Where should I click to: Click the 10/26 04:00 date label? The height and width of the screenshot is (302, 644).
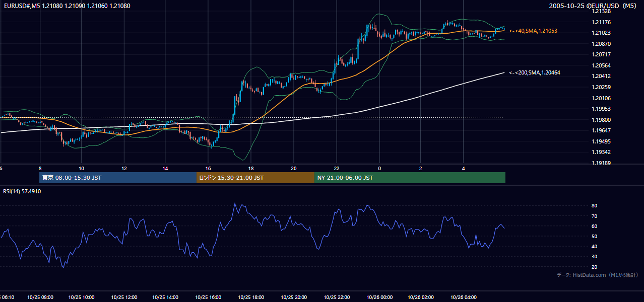(464, 297)
